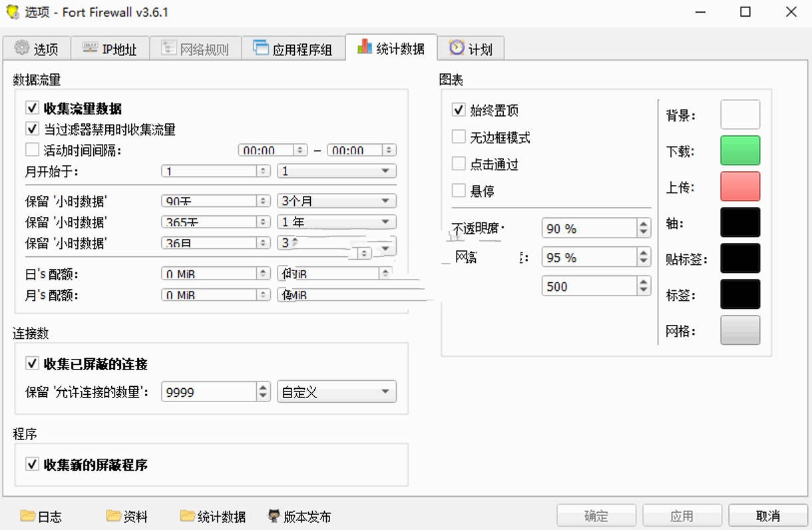This screenshot has height=530, width=812.
Task: Enable the 悬停 checkbox
Action: tap(459, 191)
